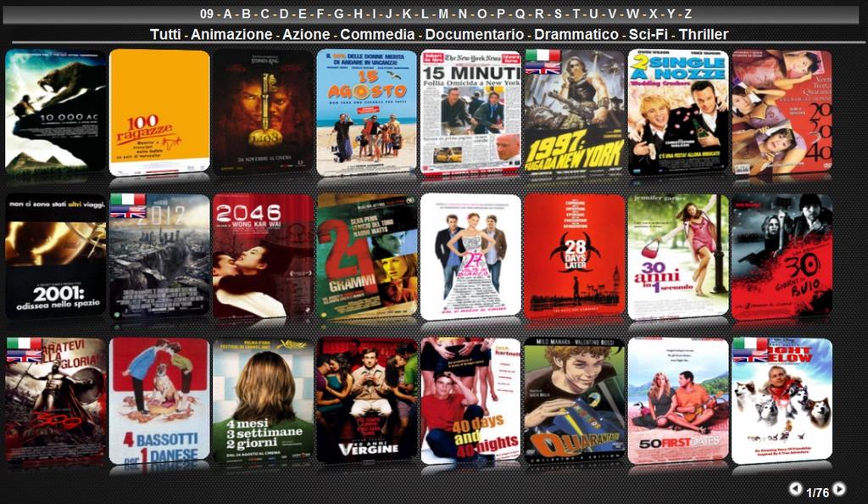Viewport: 868px width, 504px height.
Task: Open 1997: Fuga da New York poster
Action: (x=574, y=113)
